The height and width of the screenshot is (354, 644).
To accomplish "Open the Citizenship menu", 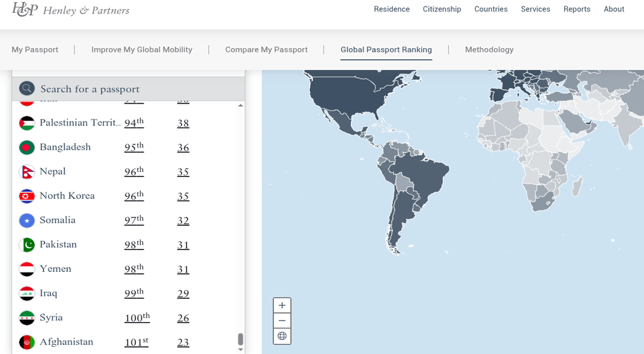I will 442,9.
